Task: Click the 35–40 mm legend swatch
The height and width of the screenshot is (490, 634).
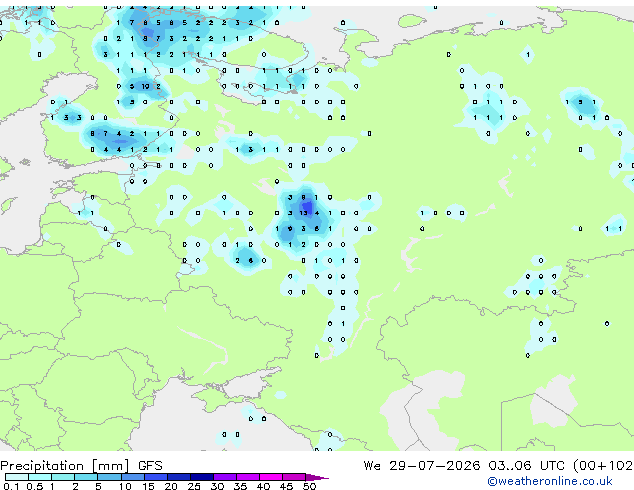Action: pos(248,477)
